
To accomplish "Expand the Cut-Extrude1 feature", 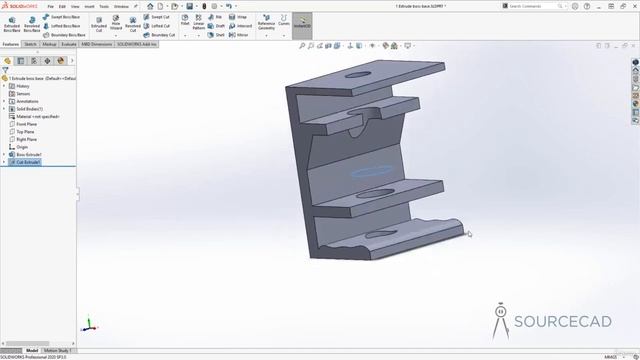I will pos(4,162).
